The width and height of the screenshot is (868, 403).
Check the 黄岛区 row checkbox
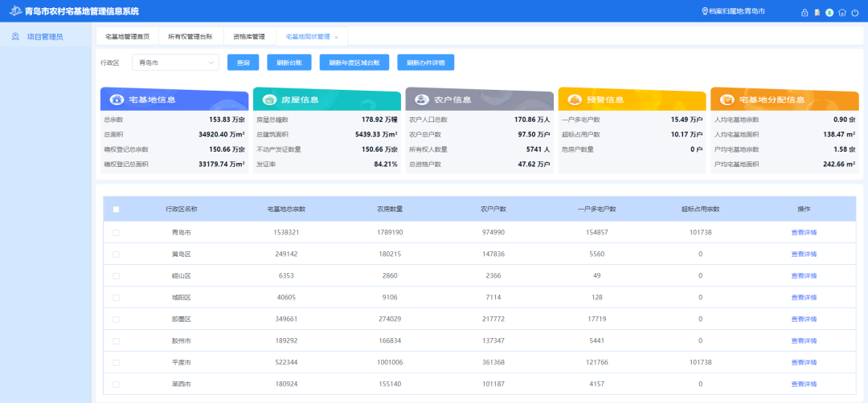117,254
